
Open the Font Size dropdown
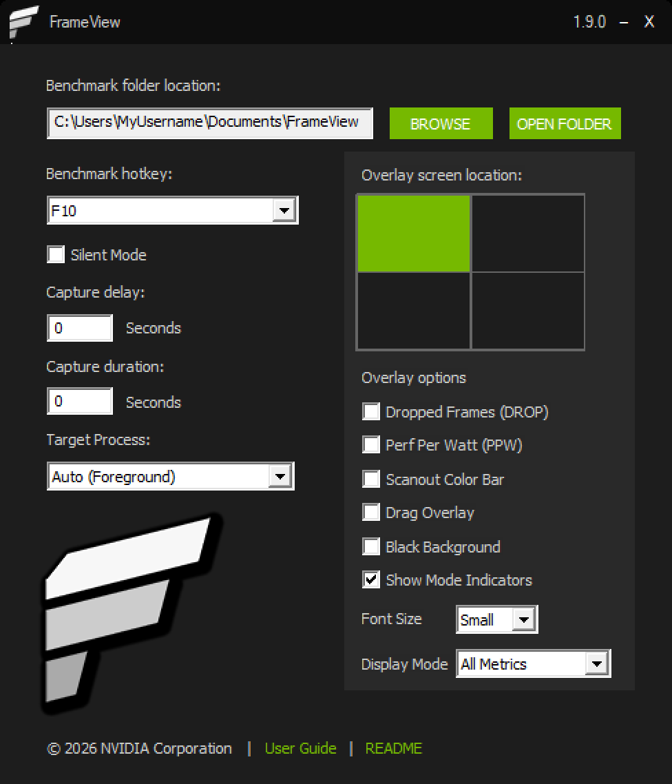tap(497, 619)
